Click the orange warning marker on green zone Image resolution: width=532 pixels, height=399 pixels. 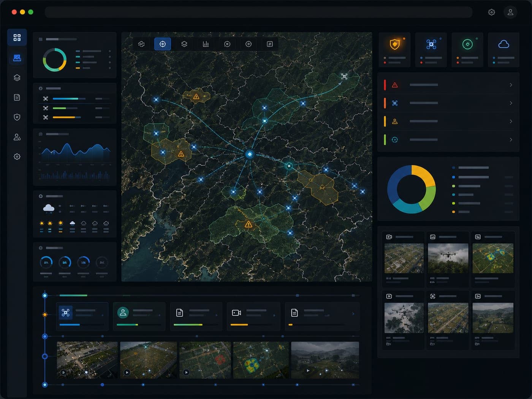249,224
